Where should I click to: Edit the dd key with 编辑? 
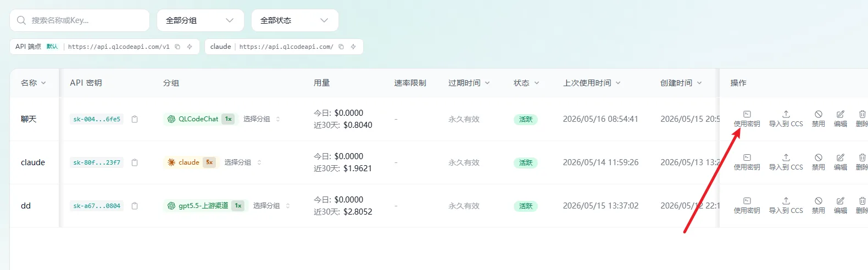[x=841, y=205]
